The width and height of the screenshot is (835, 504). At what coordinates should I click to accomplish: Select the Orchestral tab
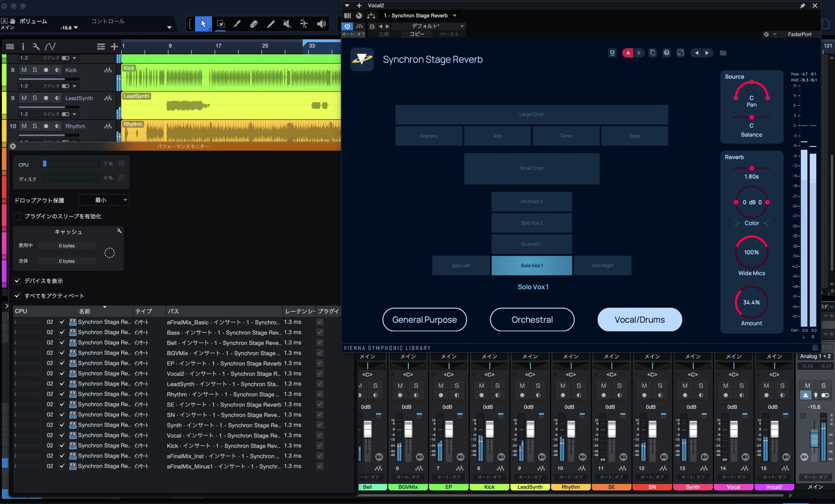pos(532,320)
